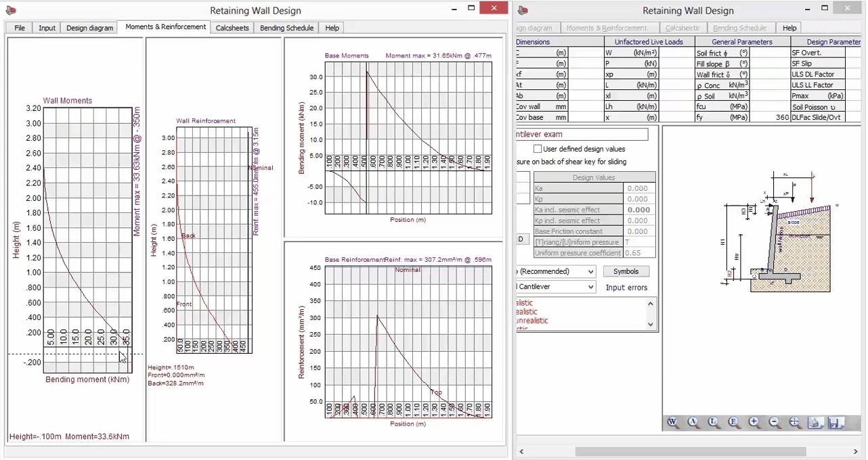
Task: Click horizontal scrollbar left arrow in right window
Action: [x=521, y=451]
